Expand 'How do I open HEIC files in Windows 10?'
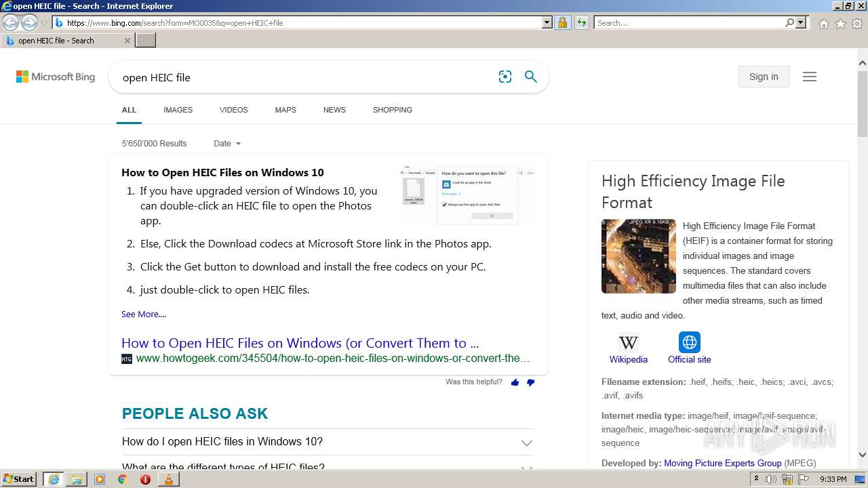Image resolution: width=868 pixels, height=488 pixels. pyautogui.click(x=328, y=442)
